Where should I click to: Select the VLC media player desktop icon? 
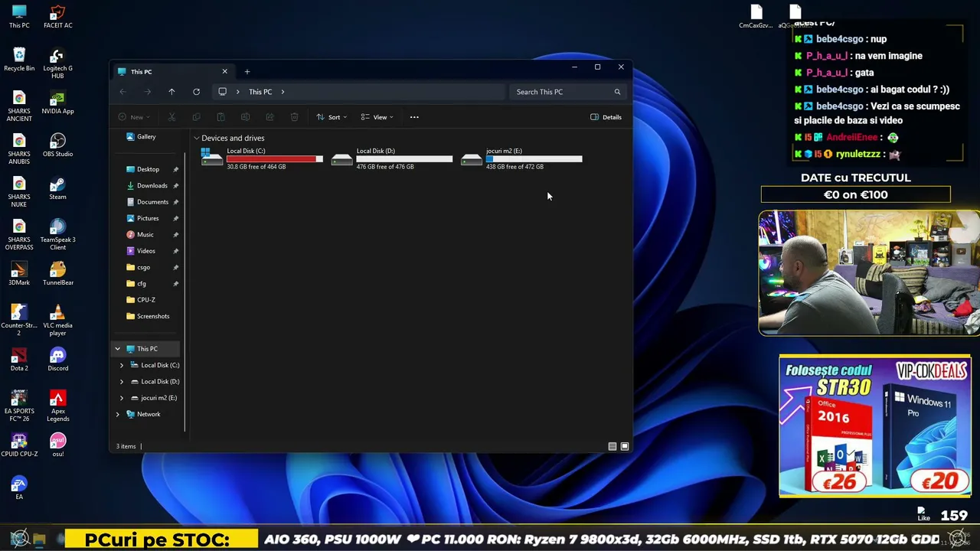click(x=57, y=321)
